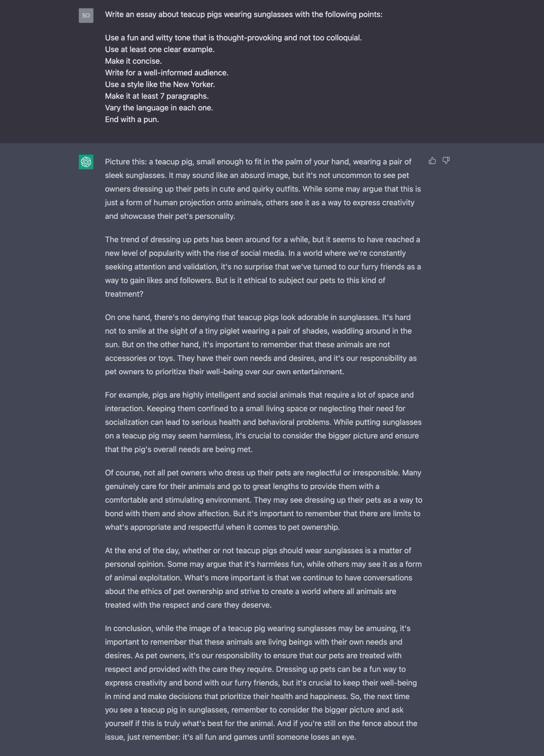This screenshot has height=756, width=544.
Task: Click 'Vary the language in each one' line
Action: point(159,108)
